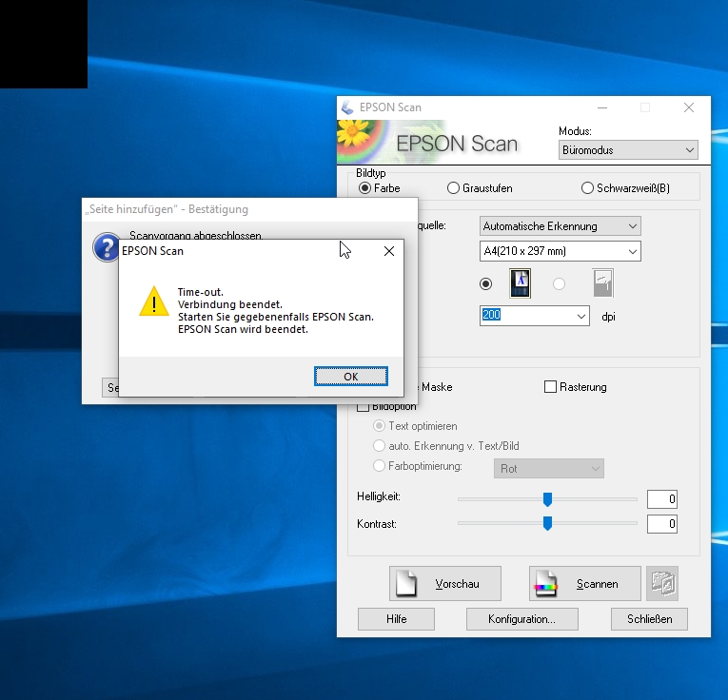728x700 pixels.
Task: Click the Helligkeit slider handle
Action: point(547,499)
